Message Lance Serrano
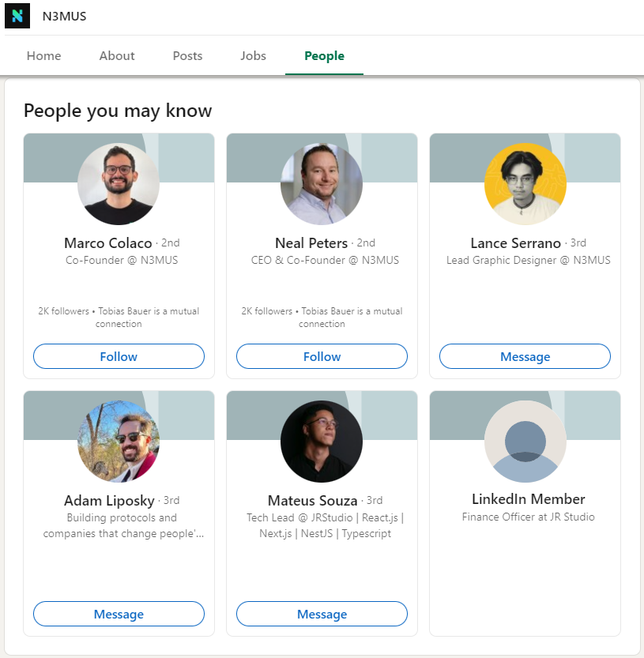 [525, 356]
